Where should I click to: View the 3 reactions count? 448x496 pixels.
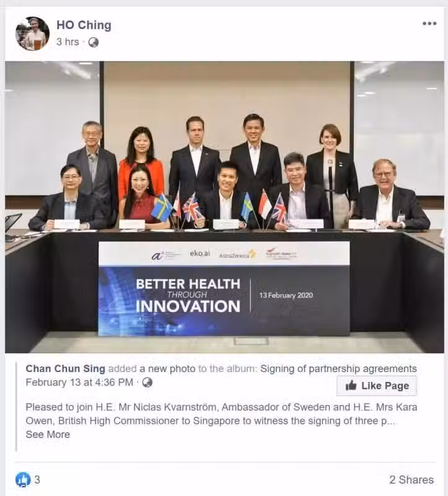click(37, 479)
